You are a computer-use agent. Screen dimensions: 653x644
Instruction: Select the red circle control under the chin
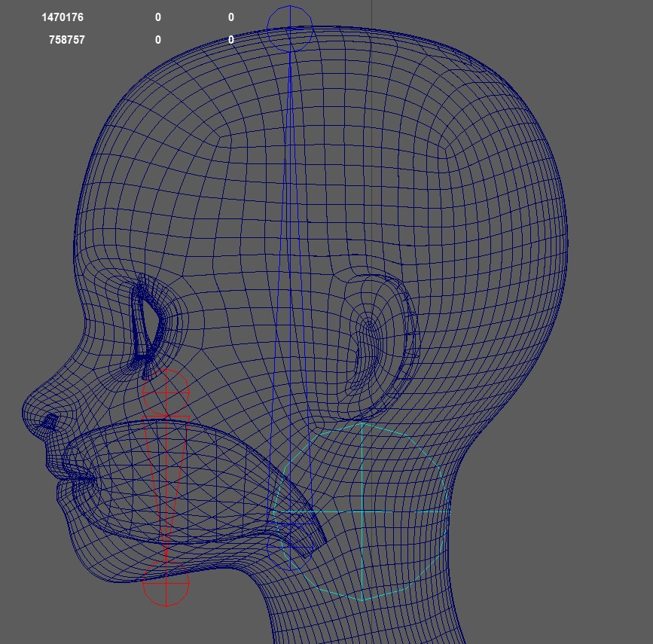click(x=166, y=583)
